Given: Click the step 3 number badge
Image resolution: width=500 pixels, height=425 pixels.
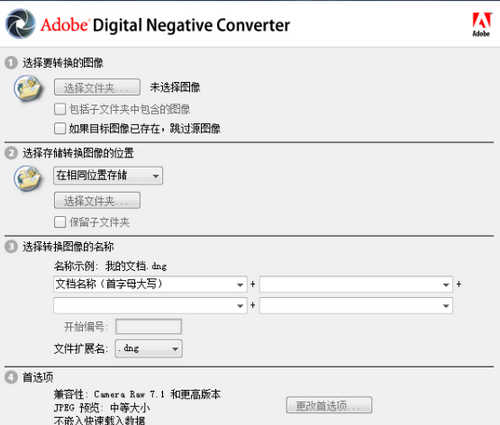Looking at the screenshot, I should [11, 247].
